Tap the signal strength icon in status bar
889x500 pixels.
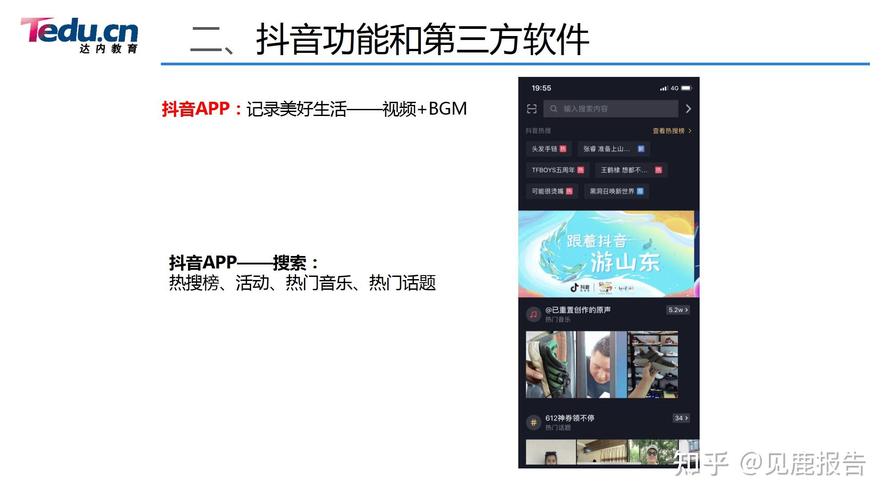664,88
